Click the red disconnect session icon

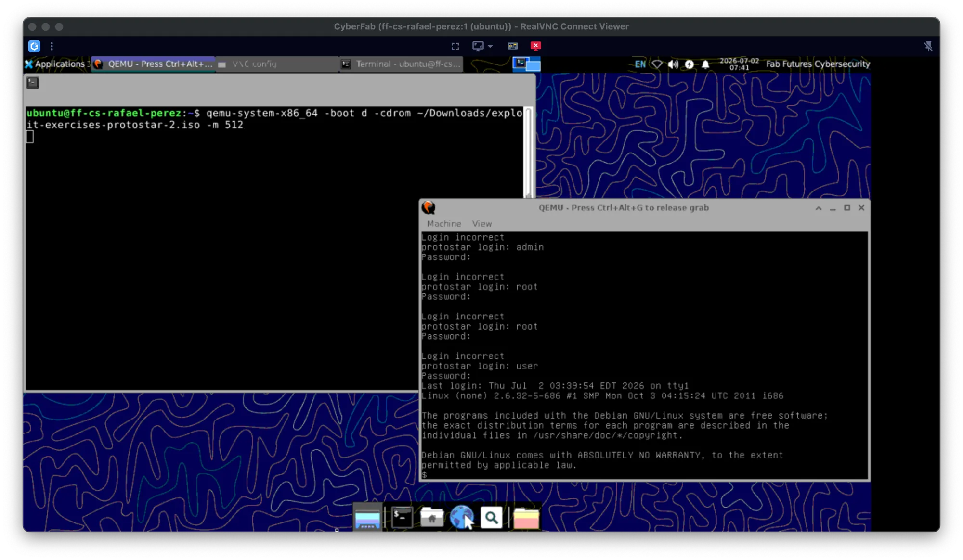click(535, 46)
